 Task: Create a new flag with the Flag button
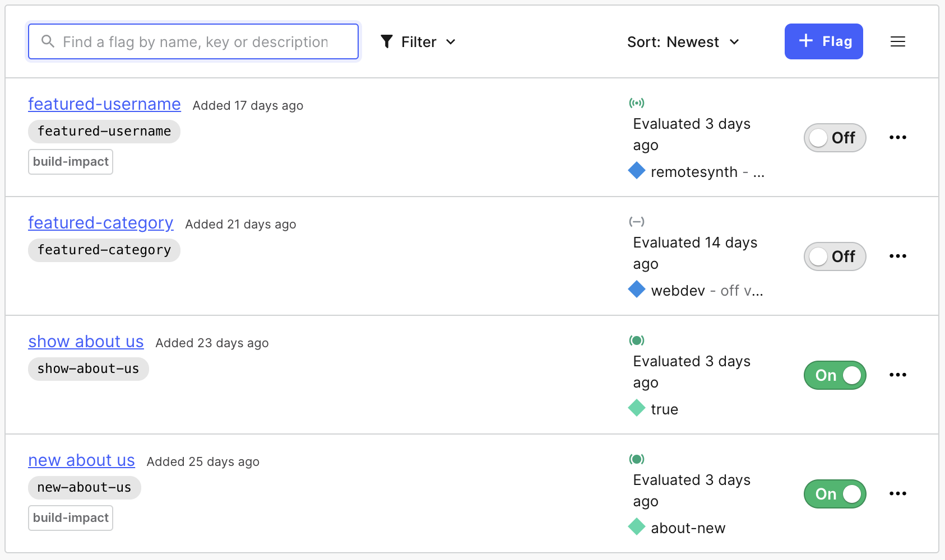click(x=824, y=41)
